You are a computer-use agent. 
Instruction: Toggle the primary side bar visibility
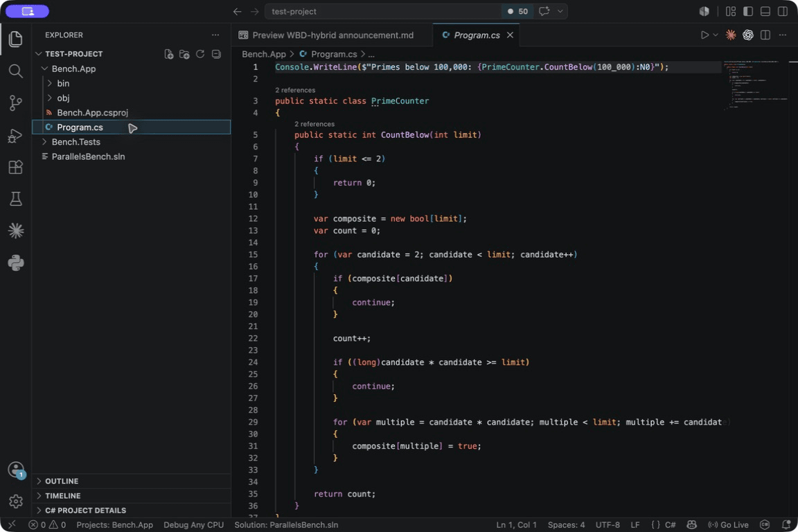pyautogui.click(x=748, y=11)
